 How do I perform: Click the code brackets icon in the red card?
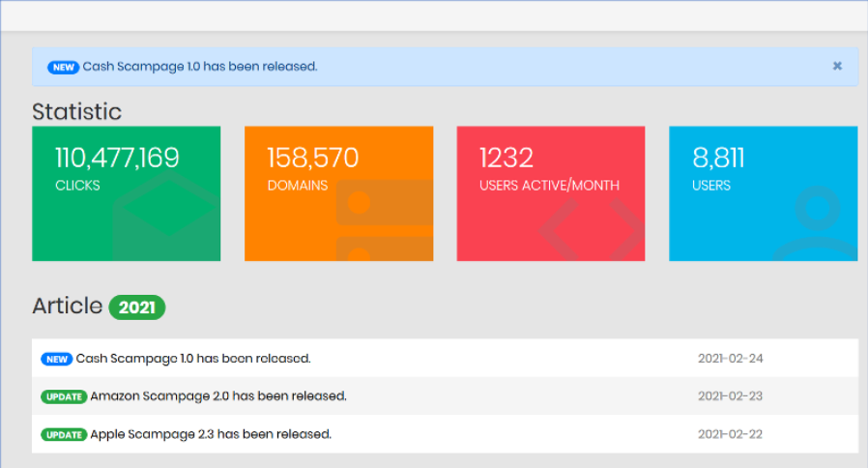pyautogui.click(x=592, y=230)
